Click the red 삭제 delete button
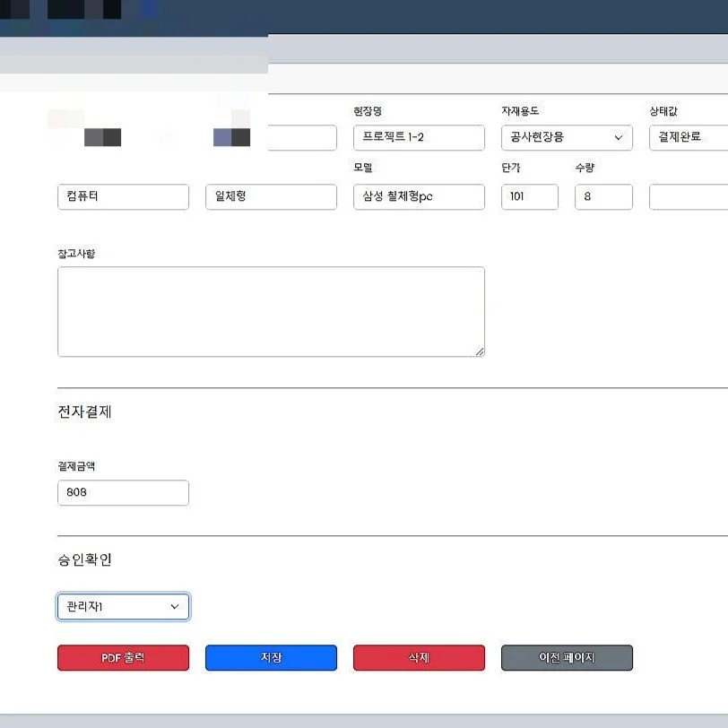Image resolution: width=728 pixels, height=728 pixels. coord(419,657)
